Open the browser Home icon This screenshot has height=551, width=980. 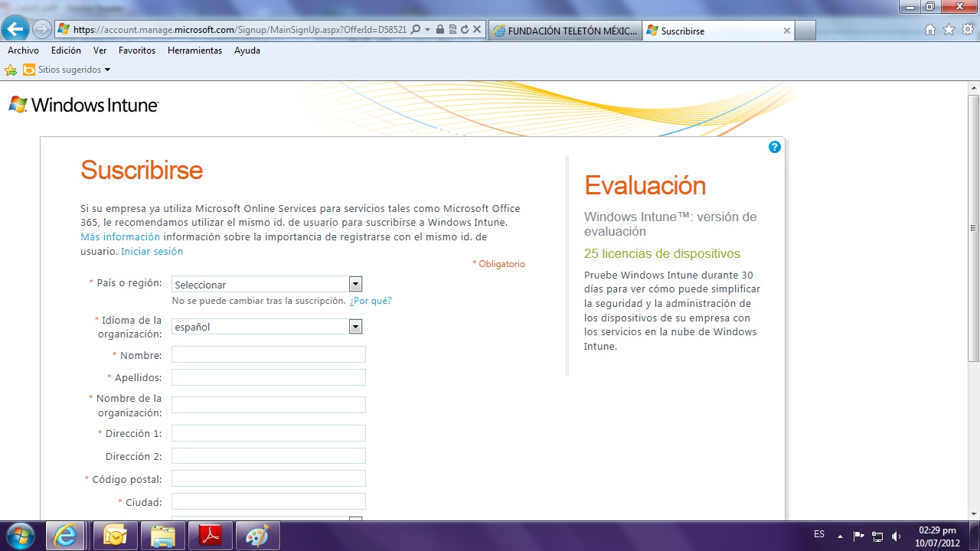pos(930,30)
